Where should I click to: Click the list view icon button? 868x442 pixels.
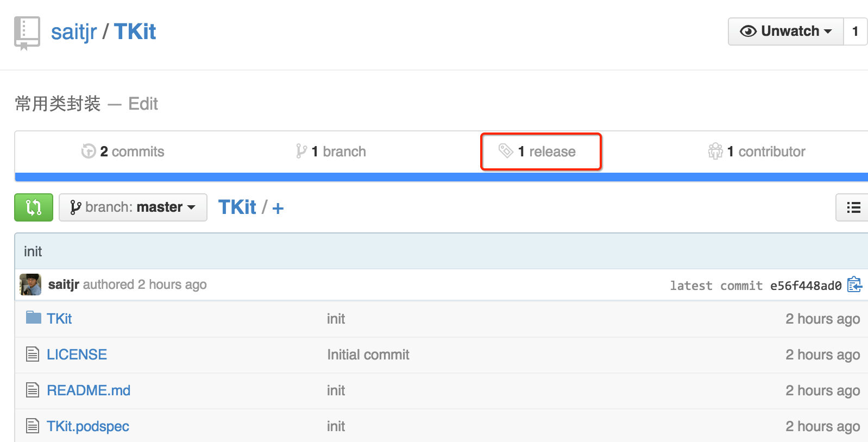tap(853, 207)
